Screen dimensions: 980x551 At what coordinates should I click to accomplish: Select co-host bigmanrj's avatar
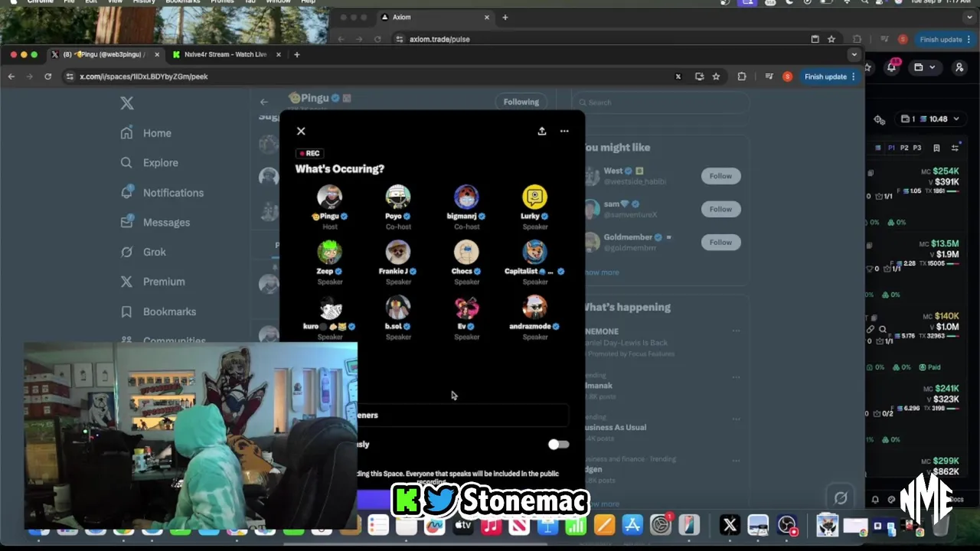click(x=466, y=197)
